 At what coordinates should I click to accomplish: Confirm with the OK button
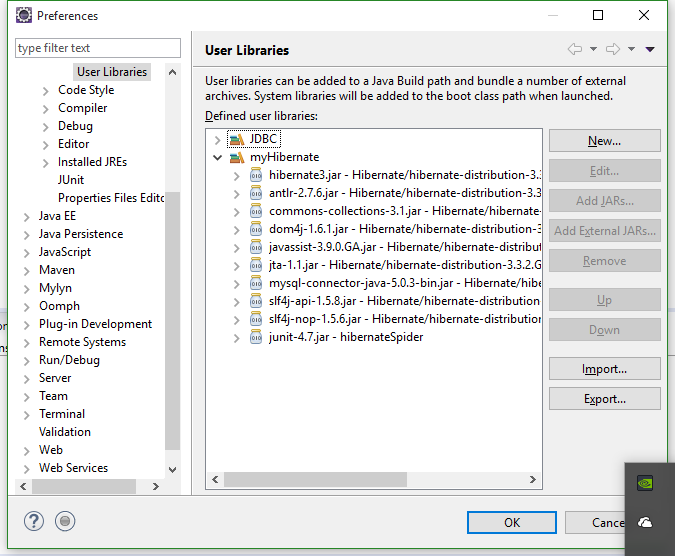coord(512,522)
